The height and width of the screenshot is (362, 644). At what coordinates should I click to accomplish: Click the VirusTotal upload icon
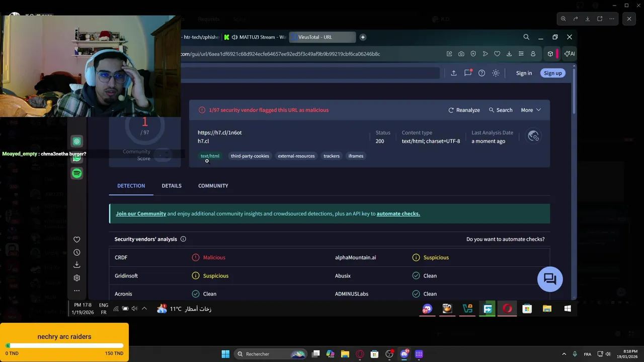coord(453,73)
